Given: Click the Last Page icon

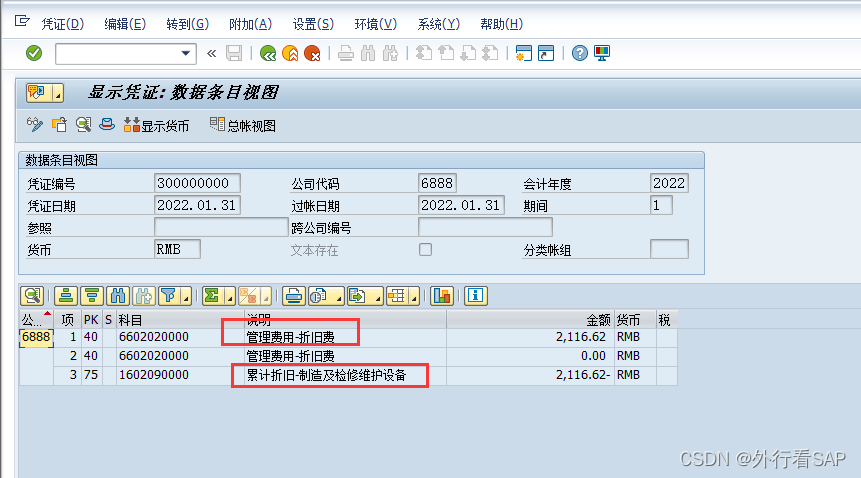Looking at the screenshot, I should 490,53.
